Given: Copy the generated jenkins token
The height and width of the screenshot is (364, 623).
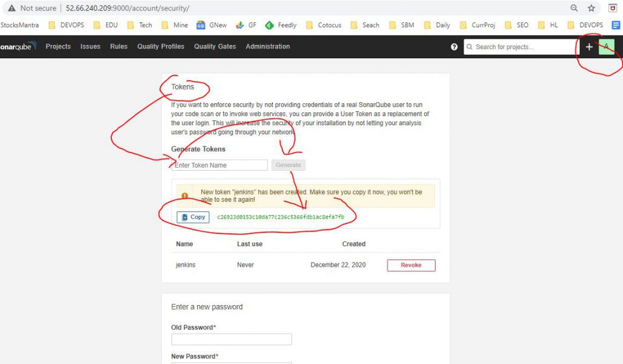Looking at the screenshot, I should click(193, 217).
